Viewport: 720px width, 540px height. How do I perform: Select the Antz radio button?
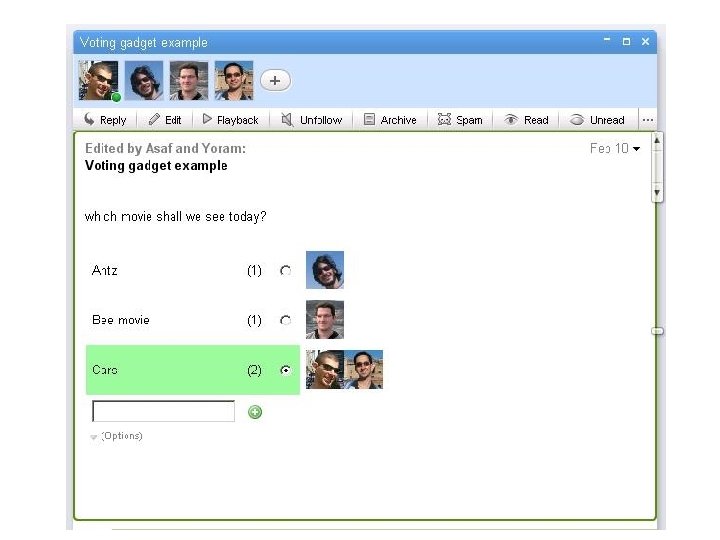click(285, 271)
